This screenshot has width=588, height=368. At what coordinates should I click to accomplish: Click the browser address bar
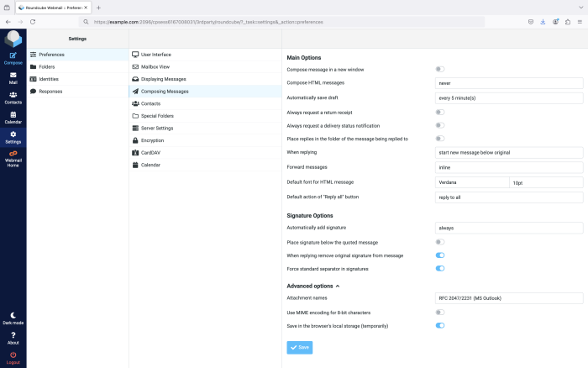281,22
